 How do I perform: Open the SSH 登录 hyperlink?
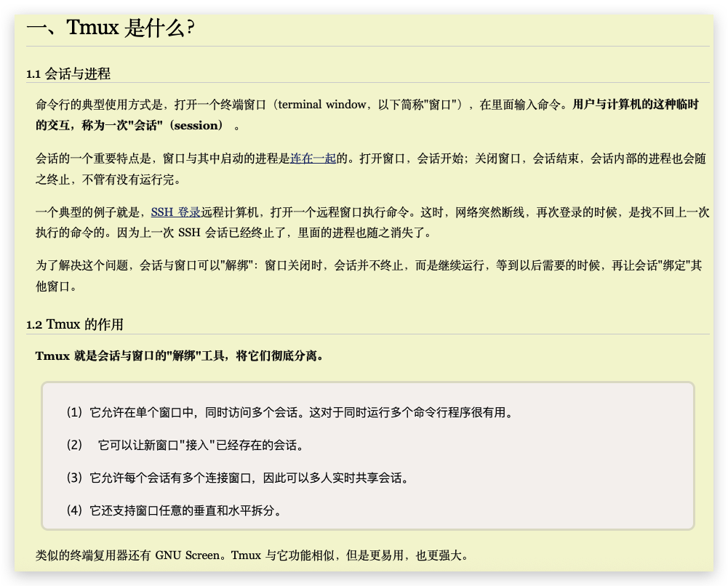pos(175,212)
